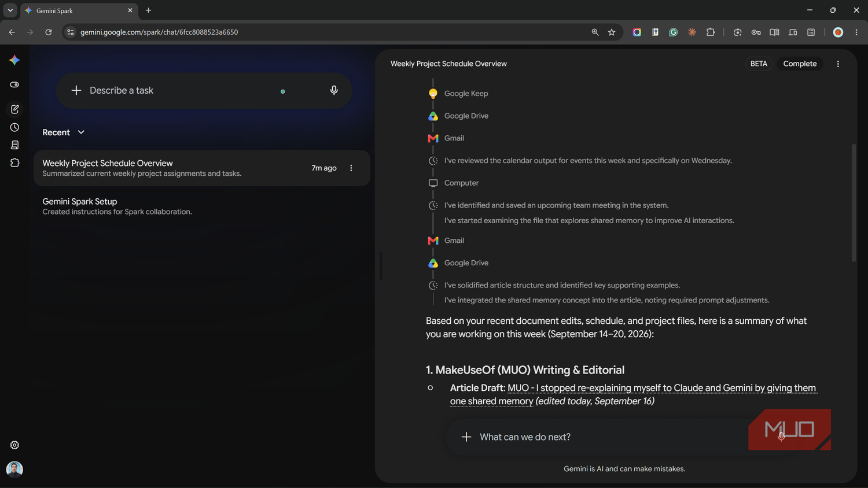Expand the Recent dropdown chevron
868x488 pixels.
tap(81, 132)
